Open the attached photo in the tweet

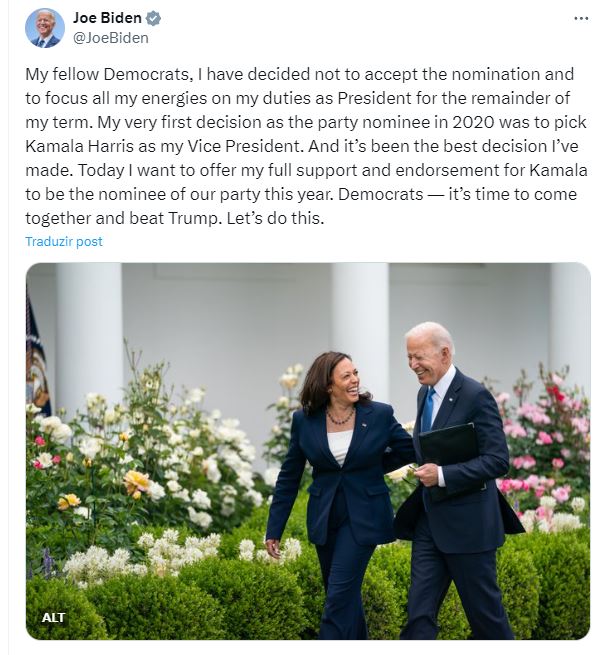[x=308, y=450]
